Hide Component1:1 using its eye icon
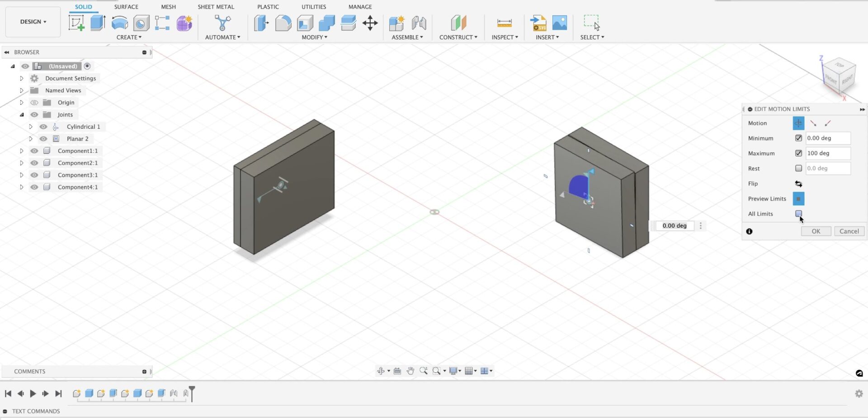This screenshot has height=420, width=868. [x=34, y=151]
